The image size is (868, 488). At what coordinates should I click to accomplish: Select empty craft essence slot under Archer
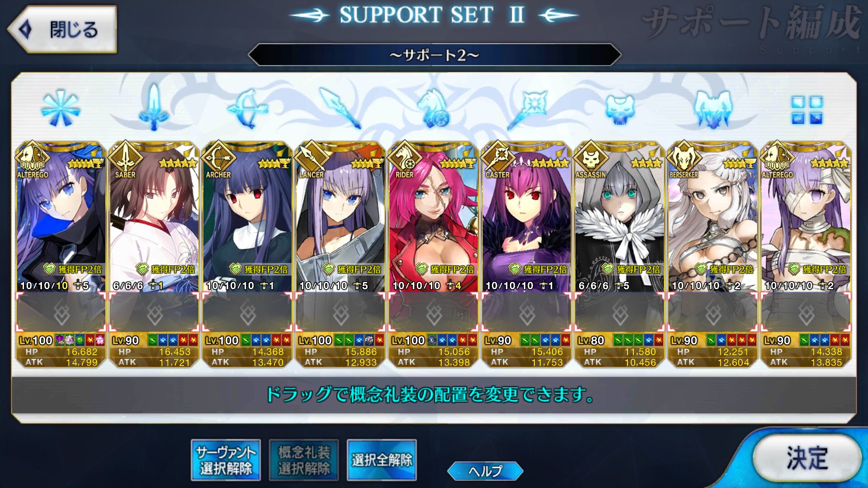pos(247,313)
